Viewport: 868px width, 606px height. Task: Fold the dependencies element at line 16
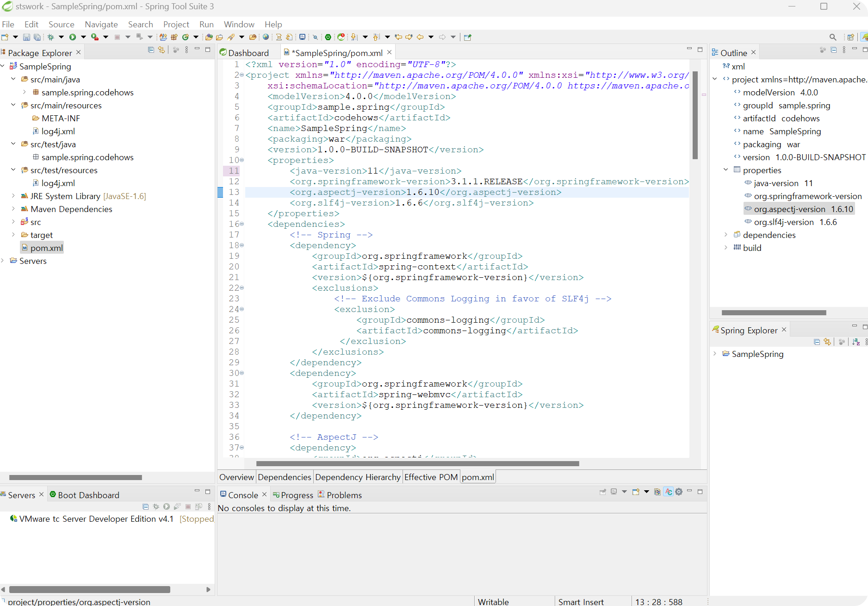[242, 224]
